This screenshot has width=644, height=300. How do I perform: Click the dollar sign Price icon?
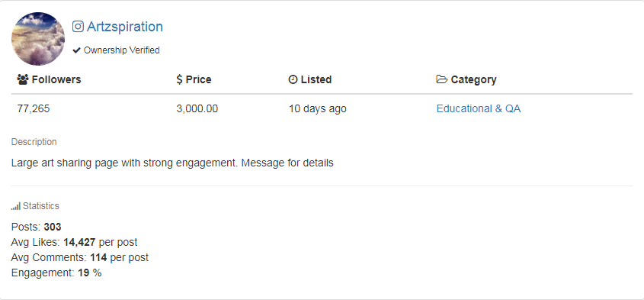(x=179, y=79)
